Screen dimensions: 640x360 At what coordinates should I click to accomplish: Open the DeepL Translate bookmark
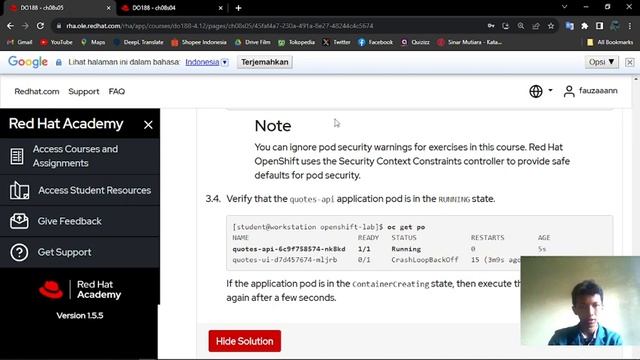pos(138,42)
